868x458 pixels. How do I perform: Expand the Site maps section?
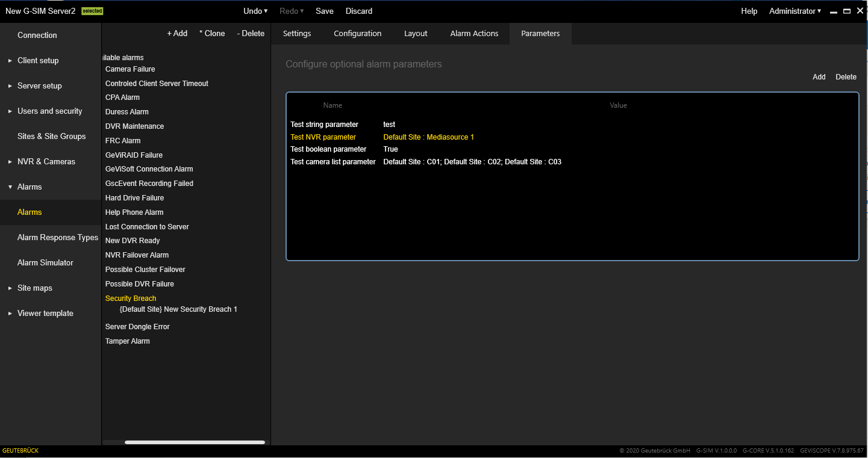[x=34, y=288]
